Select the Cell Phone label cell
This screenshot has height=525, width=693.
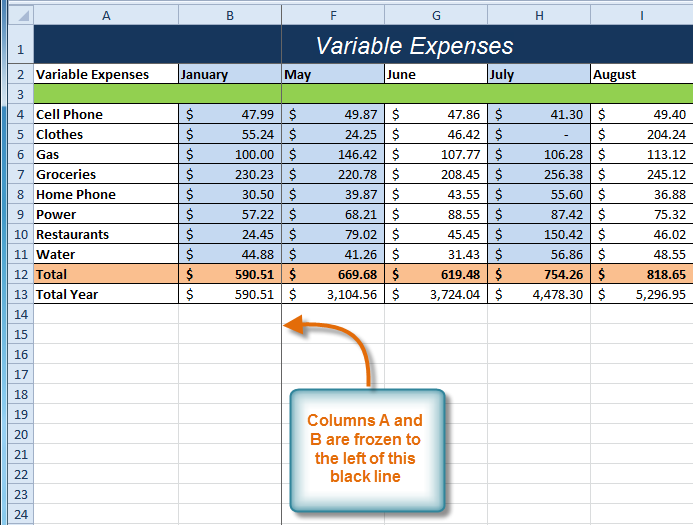click(106, 114)
